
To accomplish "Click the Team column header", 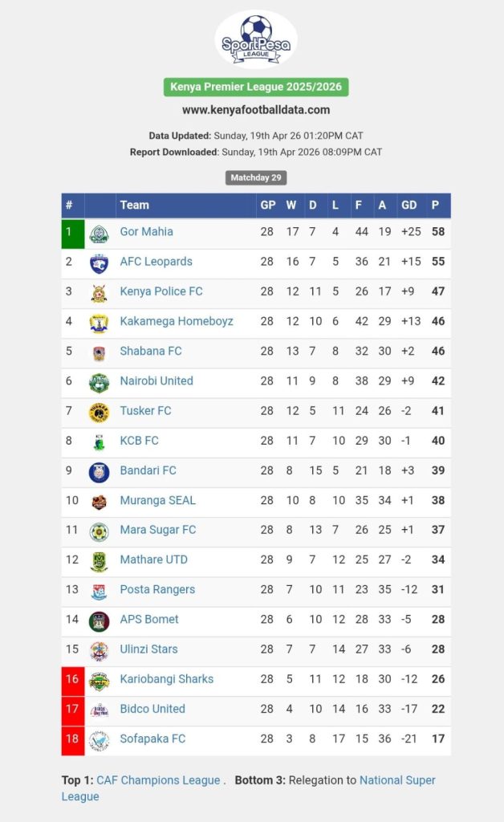I will tap(135, 205).
